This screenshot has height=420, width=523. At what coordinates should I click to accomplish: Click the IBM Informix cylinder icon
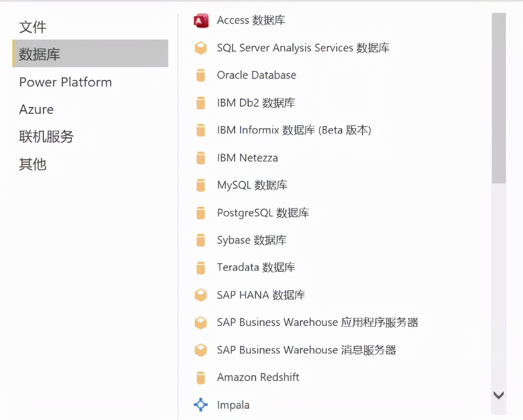(x=201, y=130)
